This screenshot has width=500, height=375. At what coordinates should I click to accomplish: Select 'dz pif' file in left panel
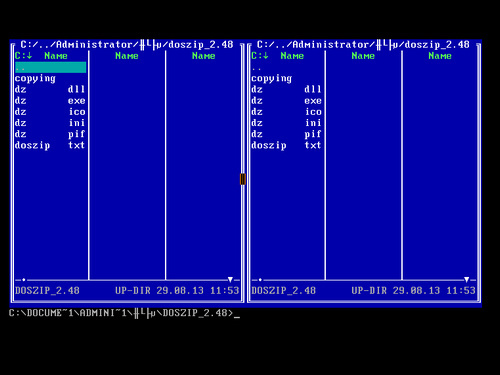pos(50,134)
